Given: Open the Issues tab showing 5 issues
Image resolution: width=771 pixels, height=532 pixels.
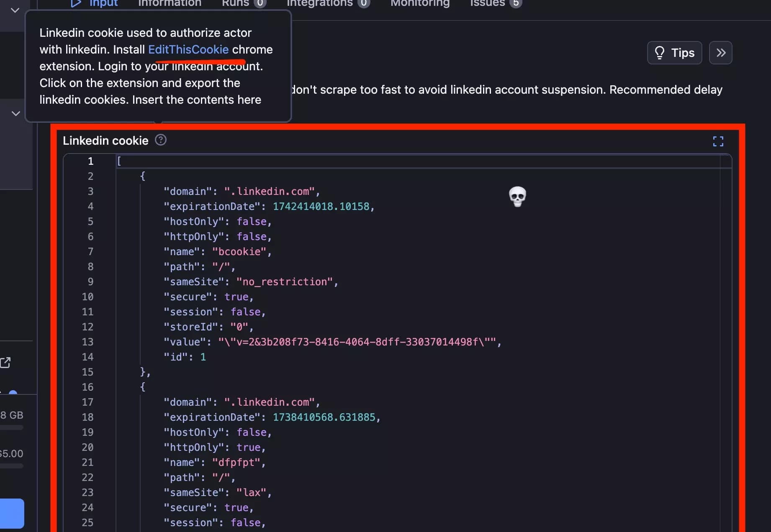Looking at the screenshot, I should click(x=486, y=3).
